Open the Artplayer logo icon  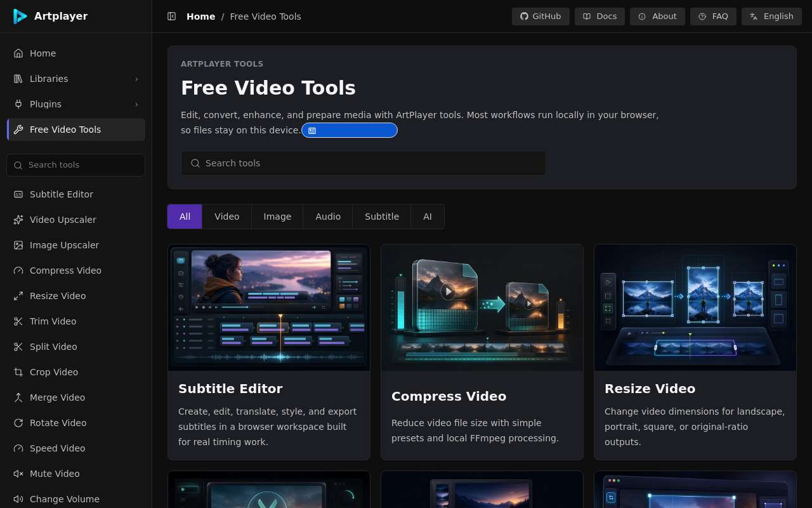tap(20, 17)
